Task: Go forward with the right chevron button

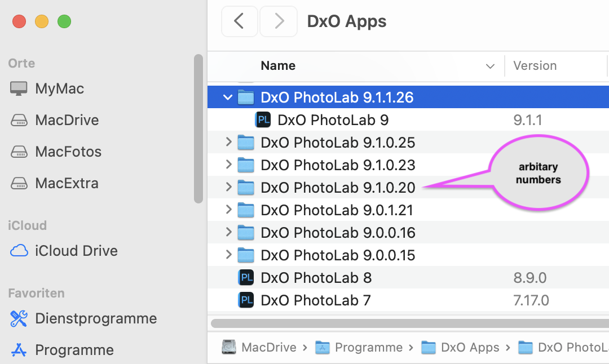Action: [279, 22]
